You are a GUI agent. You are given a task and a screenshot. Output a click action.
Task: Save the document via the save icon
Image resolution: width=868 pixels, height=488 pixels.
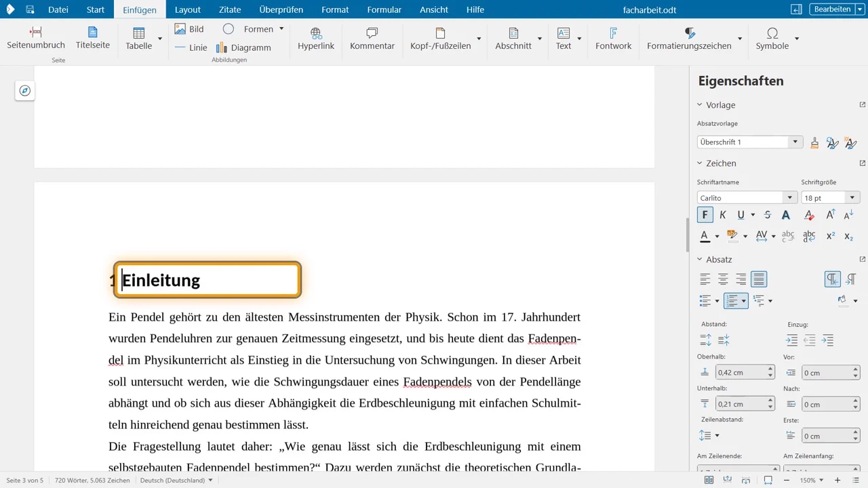point(30,9)
